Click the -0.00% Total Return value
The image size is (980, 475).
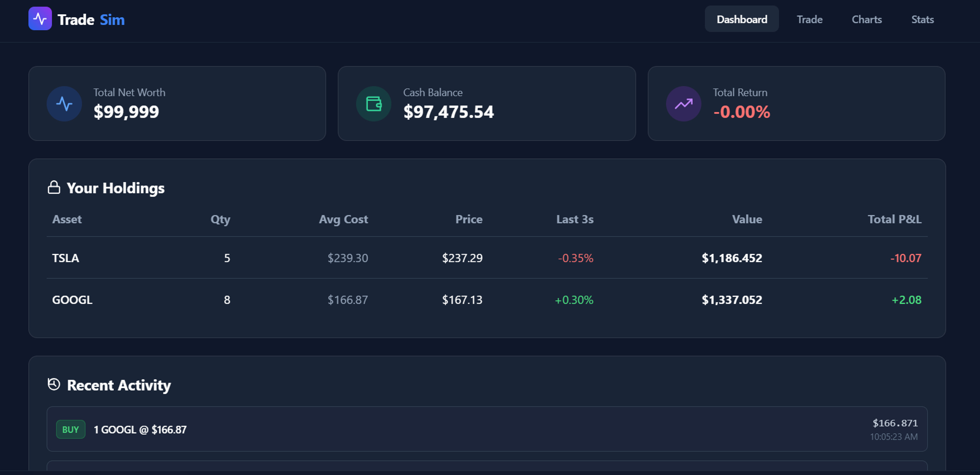[x=742, y=112]
